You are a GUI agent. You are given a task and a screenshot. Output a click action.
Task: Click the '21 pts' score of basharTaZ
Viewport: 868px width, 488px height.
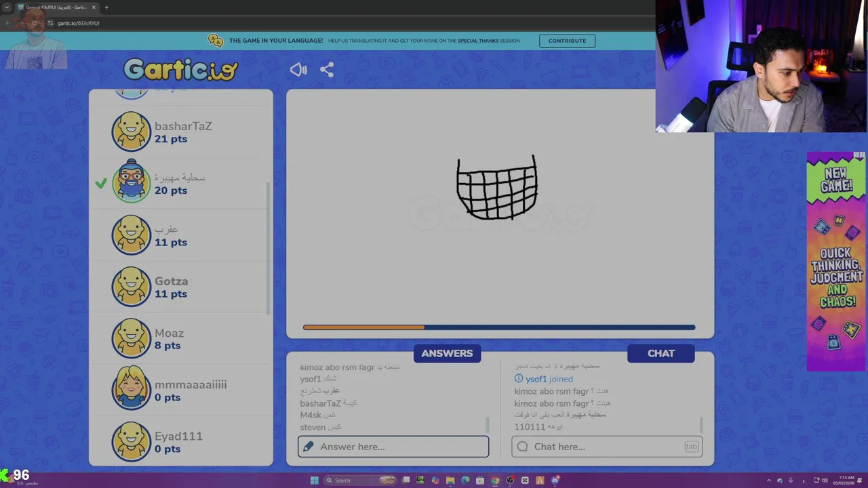click(171, 139)
